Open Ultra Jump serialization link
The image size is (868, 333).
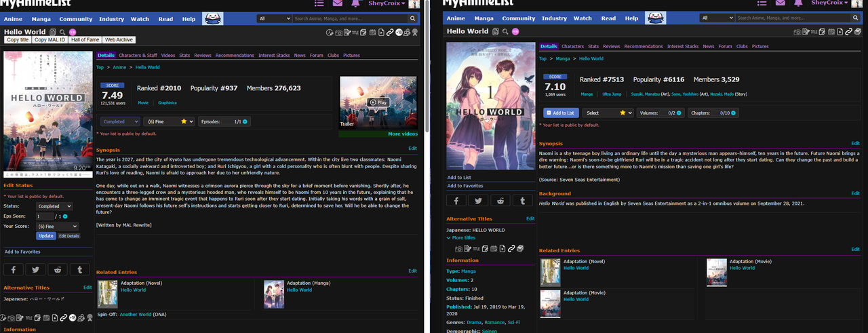click(612, 94)
